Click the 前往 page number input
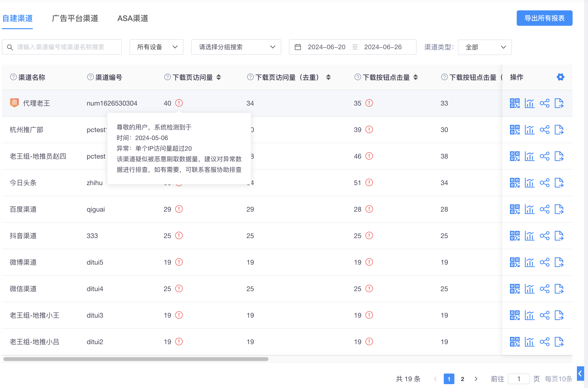This screenshot has height=388, width=588. pyautogui.click(x=519, y=379)
